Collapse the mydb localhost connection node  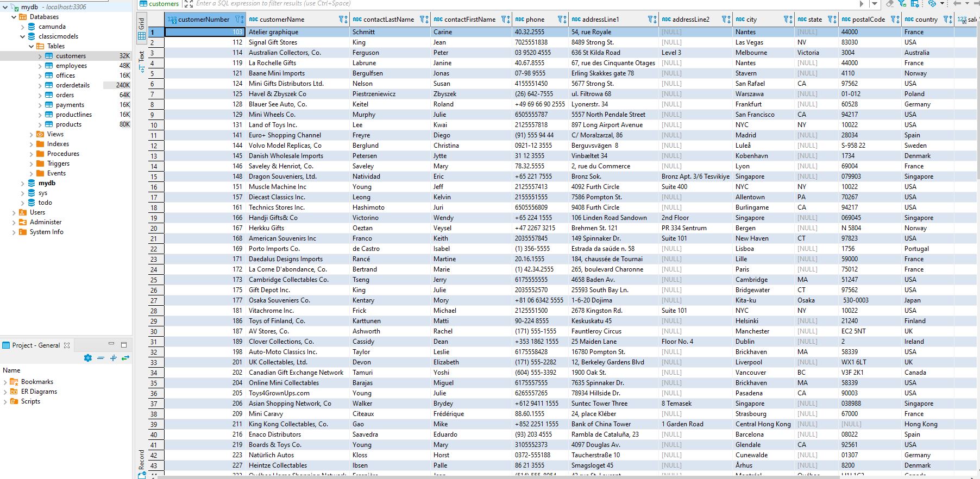pos(5,7)
